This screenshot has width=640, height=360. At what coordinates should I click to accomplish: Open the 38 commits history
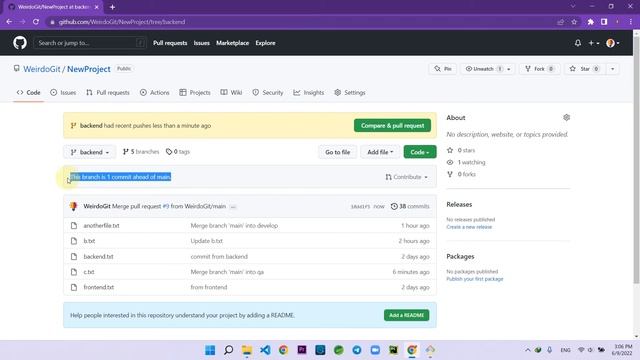point(410,207)
